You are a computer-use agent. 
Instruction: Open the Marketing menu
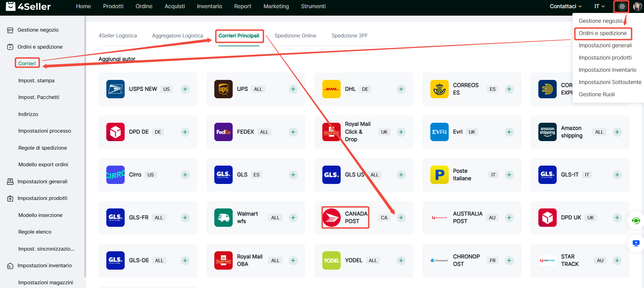[x=276, y=6]
